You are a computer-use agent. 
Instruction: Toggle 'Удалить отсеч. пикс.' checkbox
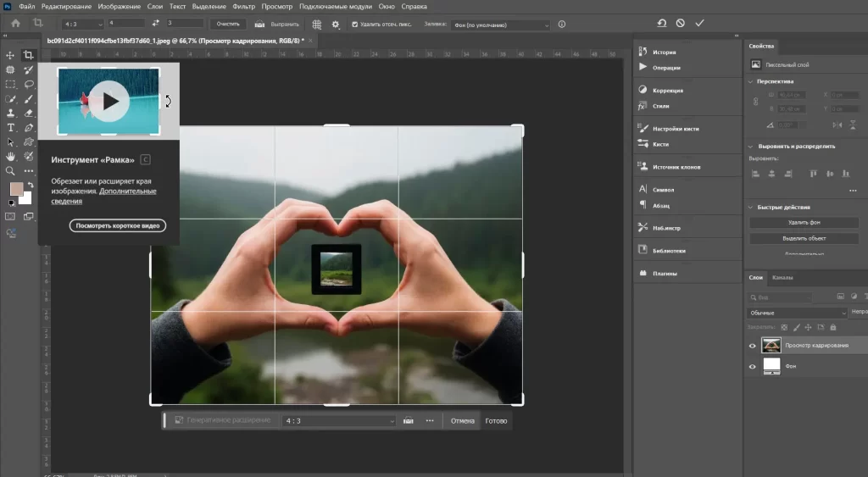(x=355, y=24)
